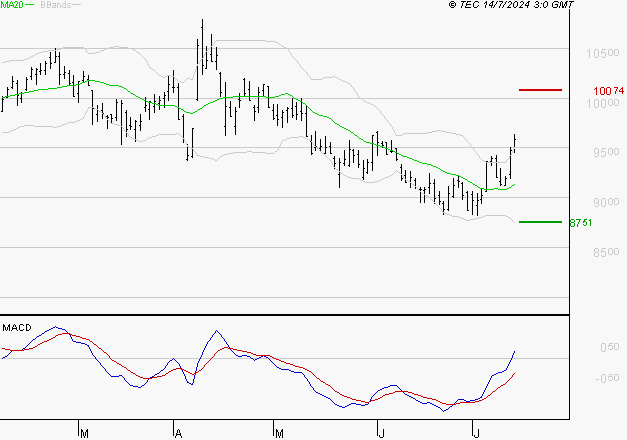Click the 10000 price axis label
Screen dimensions: 627x440
[x=603, y=103]
